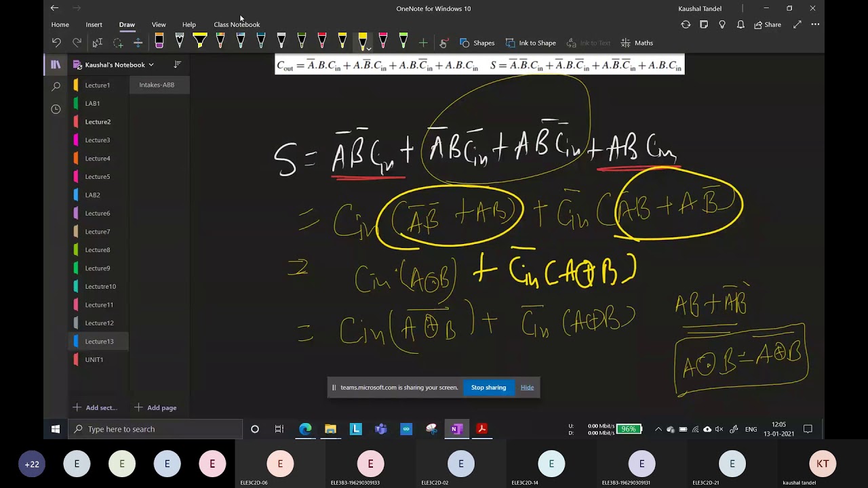This screenshot has width=868, height=488.
Task: Open the more options ellipsis menu
Action: coord(815,24)
